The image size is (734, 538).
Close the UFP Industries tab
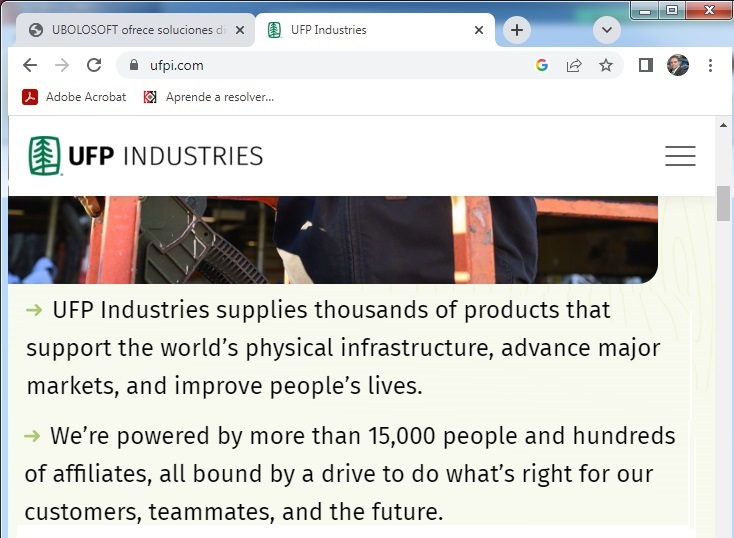[x=479, y=30]
